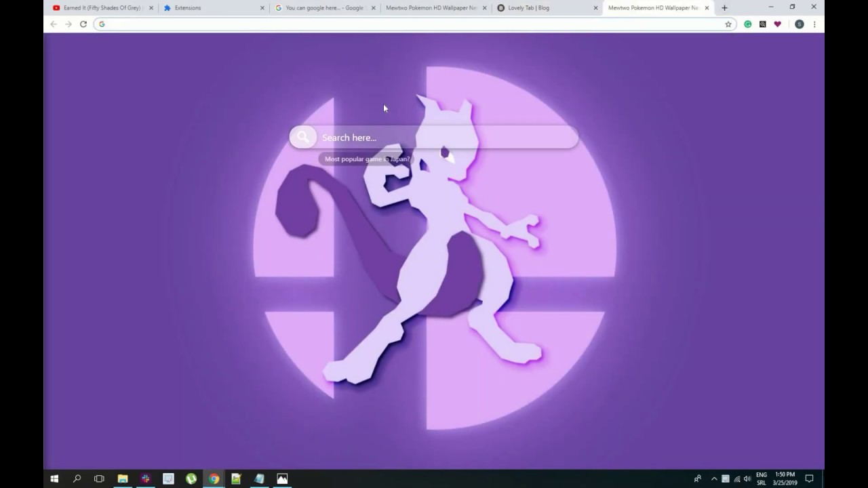Click the back navigation arrow
The height and width of the screenshot is (488, 868).
click(52, 24)
